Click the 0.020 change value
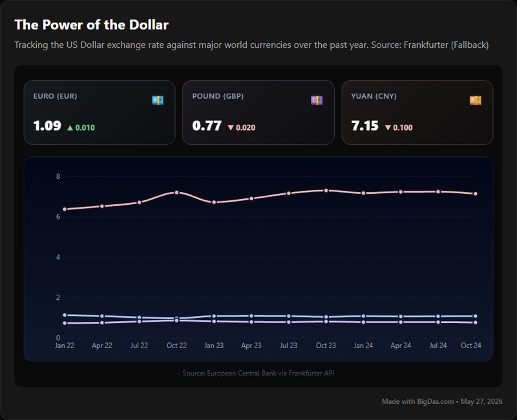Viewport: 517px width, 420px height. [246, 128]
